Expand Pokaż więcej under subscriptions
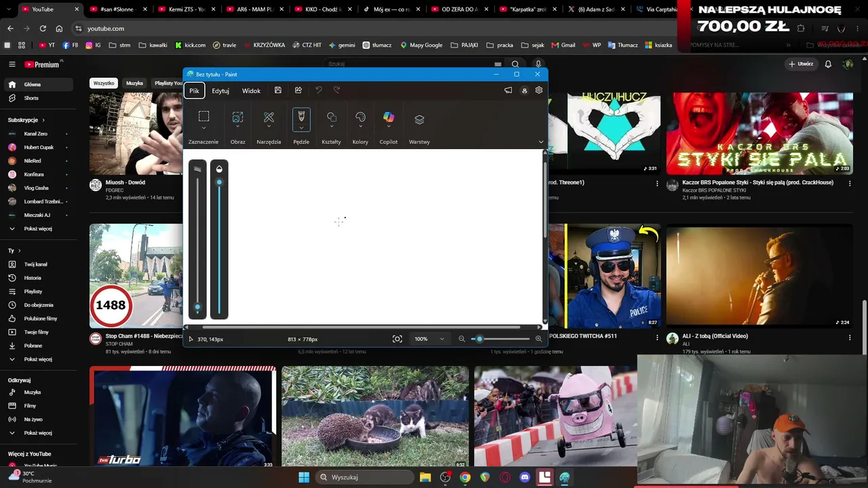 click(x=37, y=228)
